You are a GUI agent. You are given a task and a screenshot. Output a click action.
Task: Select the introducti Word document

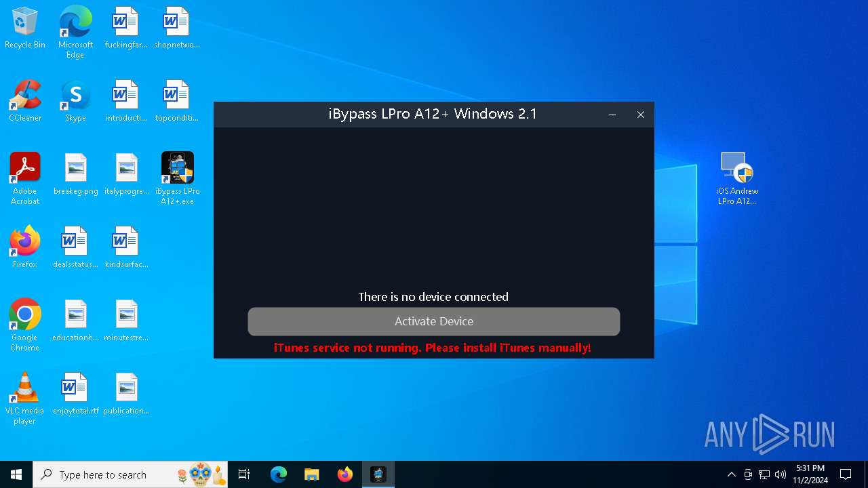point(126,101)
